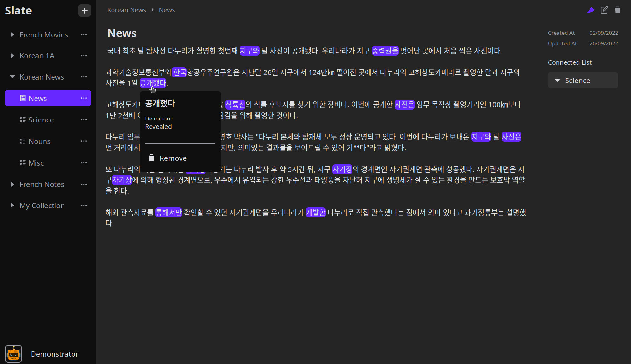The height and width of the screenshot is (364, 631).
Task: Click the News breadcrumb label
Action: point(166,10)
